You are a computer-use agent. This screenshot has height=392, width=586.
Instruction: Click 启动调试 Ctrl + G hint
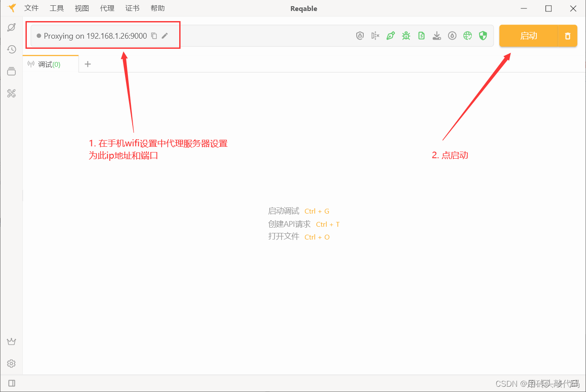(x=299, y=211)
